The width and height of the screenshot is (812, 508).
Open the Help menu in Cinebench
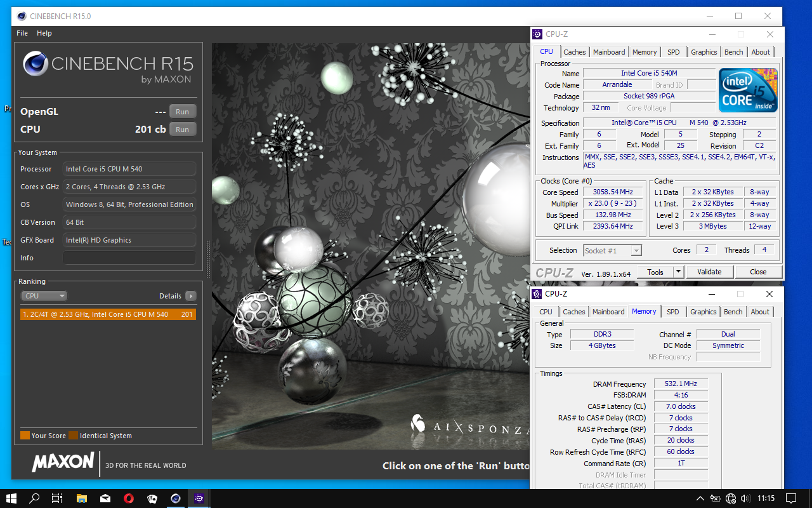click(44, 33)
